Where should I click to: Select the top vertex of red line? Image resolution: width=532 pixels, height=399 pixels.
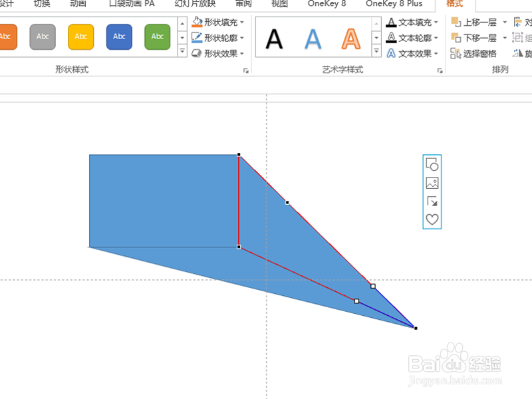pyautogui.click(x=239, y=155)
